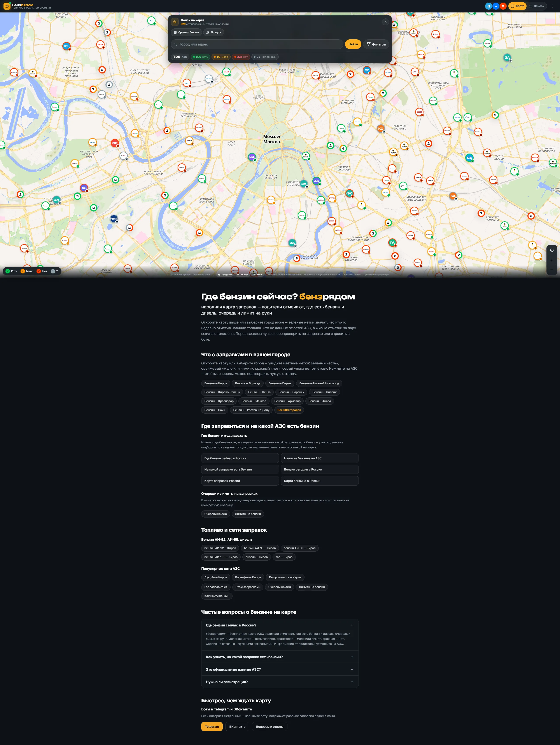The height and width of the screenshot is (745, 560).
Task: Open the VK icon in header
Action: [x=496, y=6]
